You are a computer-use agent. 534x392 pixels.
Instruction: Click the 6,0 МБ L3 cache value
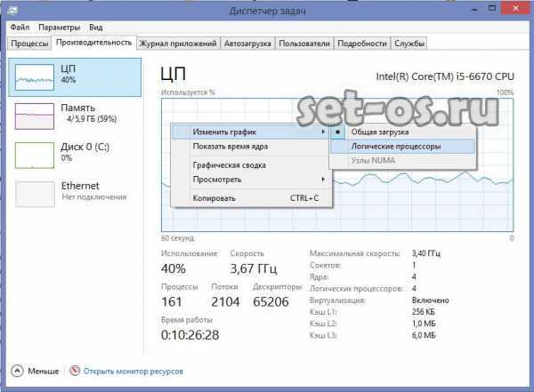tap(424, 335)
